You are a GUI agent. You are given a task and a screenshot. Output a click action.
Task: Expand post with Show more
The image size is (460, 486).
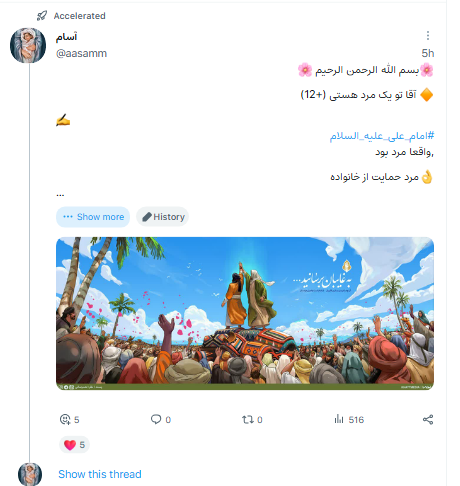(93, 217)
